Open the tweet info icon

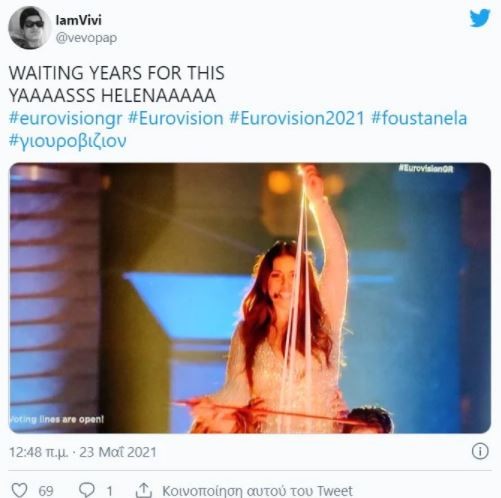[480, 452]
